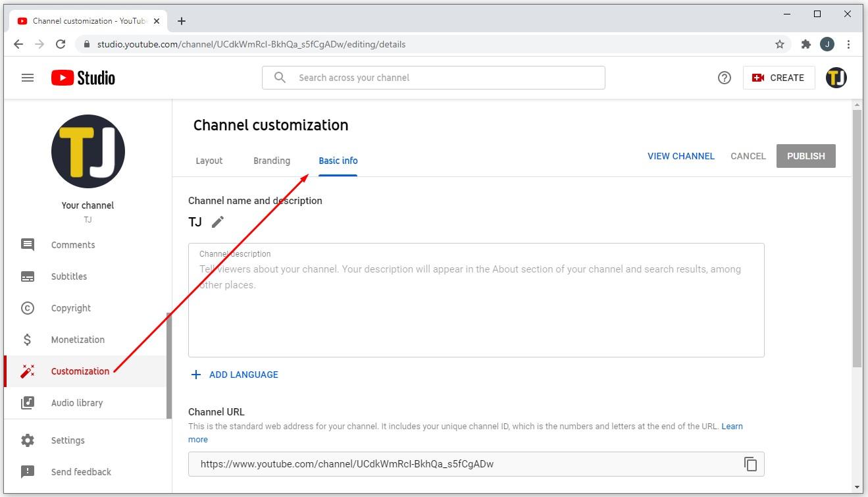Screen dimensions: 868x497
Task: Open the Chrome three-dot menu
Action: [849, 45]
